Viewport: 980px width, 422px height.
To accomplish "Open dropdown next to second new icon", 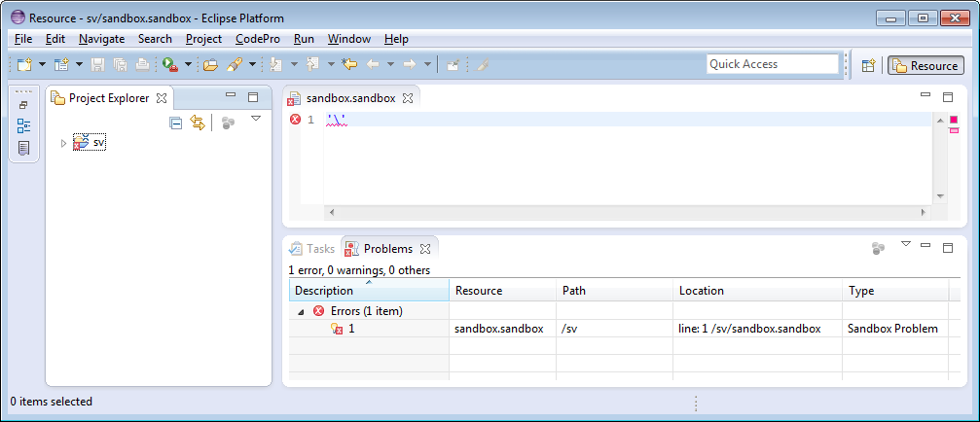I will point(80,64).
